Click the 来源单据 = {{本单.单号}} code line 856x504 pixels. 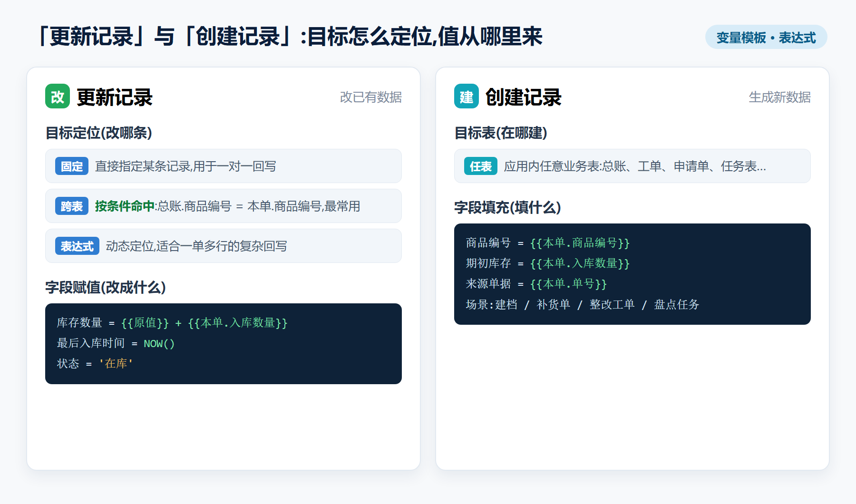coord(536,284)
